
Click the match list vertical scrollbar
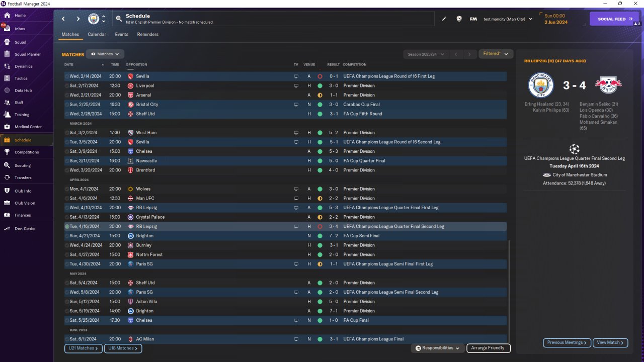click(509, 292)
